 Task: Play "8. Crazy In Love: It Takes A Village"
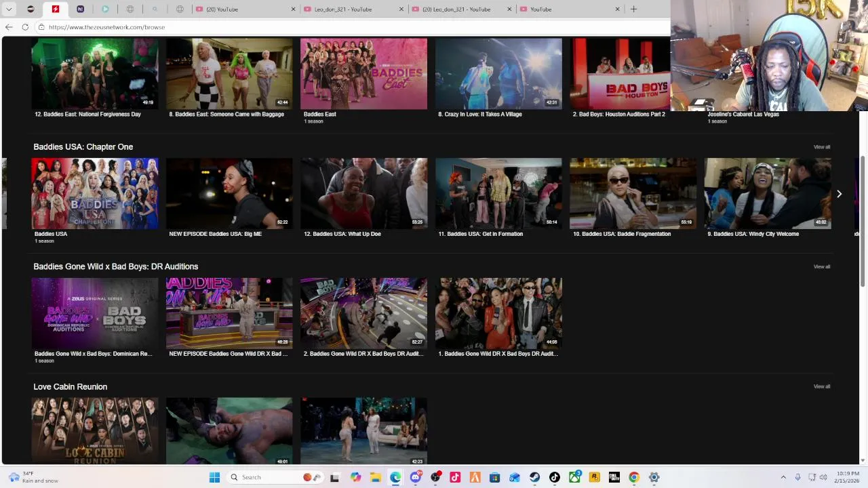(498, 73)
